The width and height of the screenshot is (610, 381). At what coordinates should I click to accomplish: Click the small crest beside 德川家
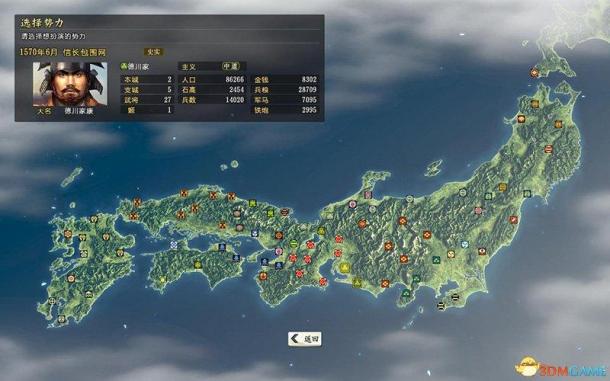[x=124, y=67]
